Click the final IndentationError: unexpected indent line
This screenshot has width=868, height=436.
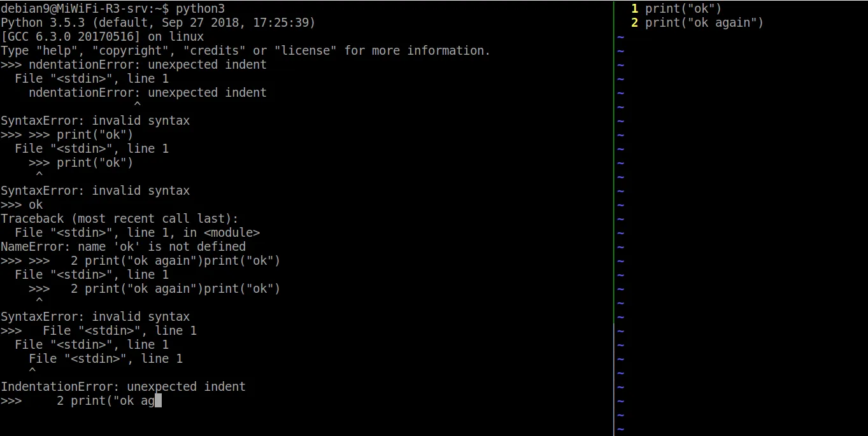[123, 387]
